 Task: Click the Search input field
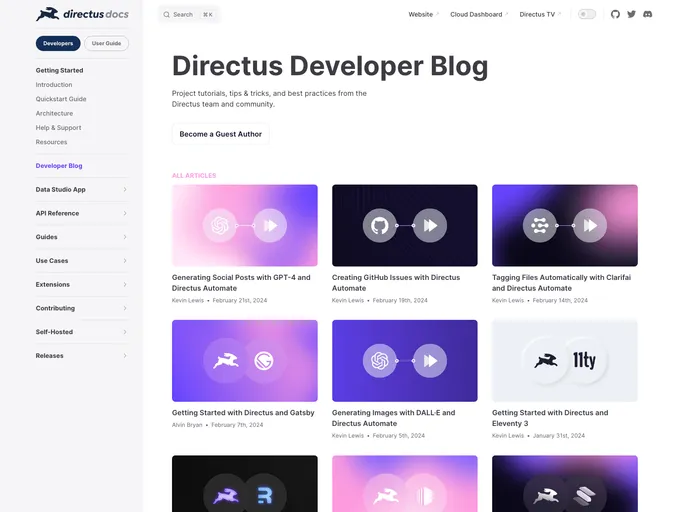pos(189,14)
